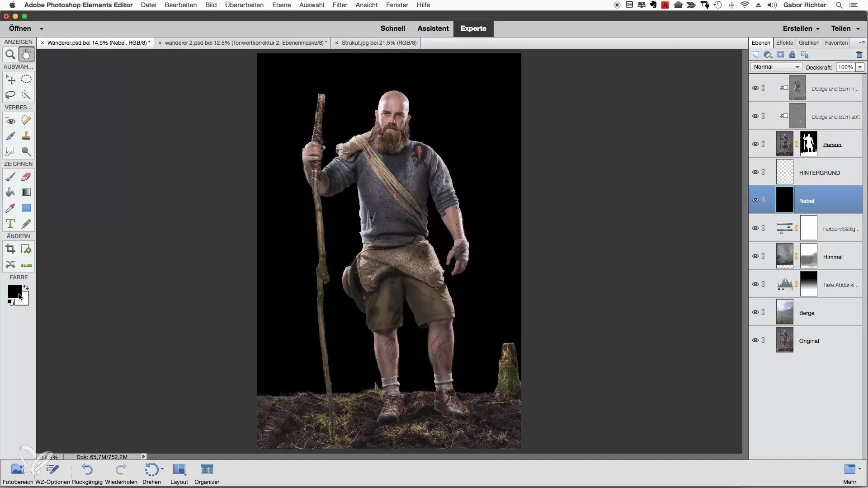Select the Content-Aware Move tool
Viewport: 868px width, 488px height.
pos(10,264)
